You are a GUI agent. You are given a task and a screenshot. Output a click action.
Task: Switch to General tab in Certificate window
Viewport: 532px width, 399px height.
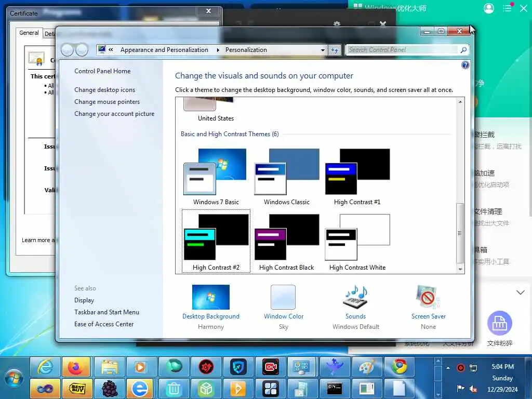coord(29,33)
